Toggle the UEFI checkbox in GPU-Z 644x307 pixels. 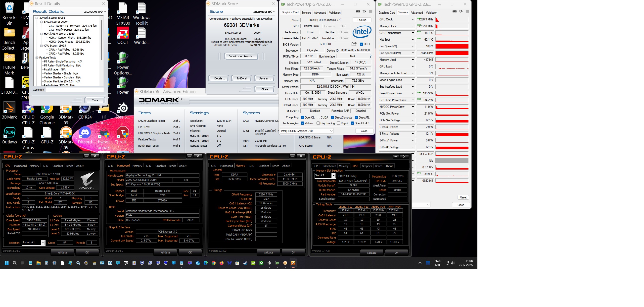(x=361, y=44)
